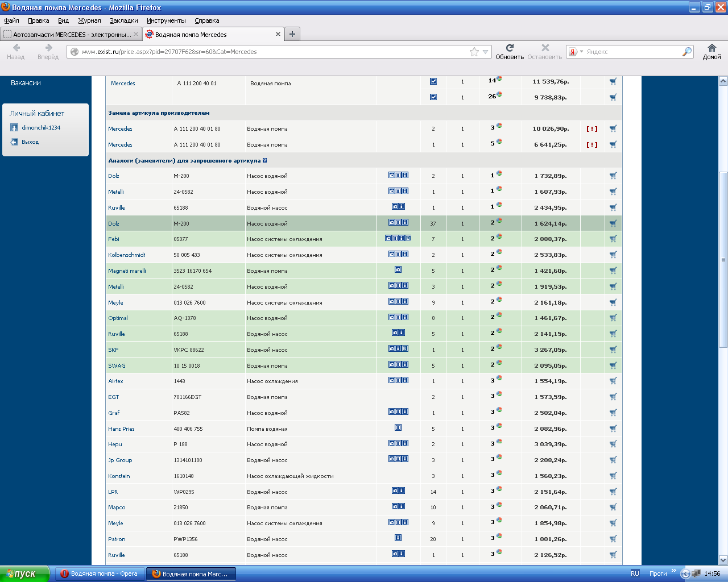The image size is (728, 582).
Task: Start search with the magnifier icon
Action: pyautogui.click(x=687, y=52)
